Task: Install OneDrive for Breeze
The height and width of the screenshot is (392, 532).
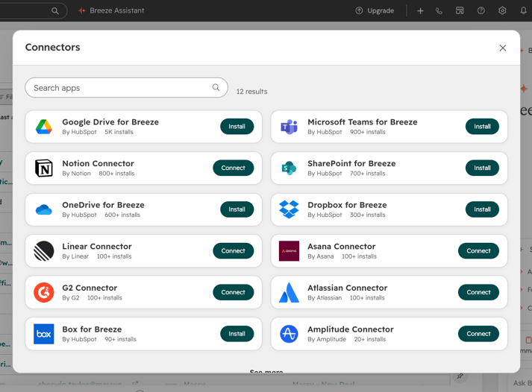Action: click(x=237, y=209)
